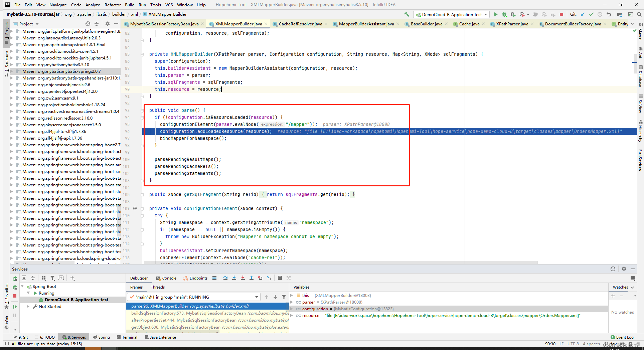Step Out blue up arrow in debugger

[252, 278]
